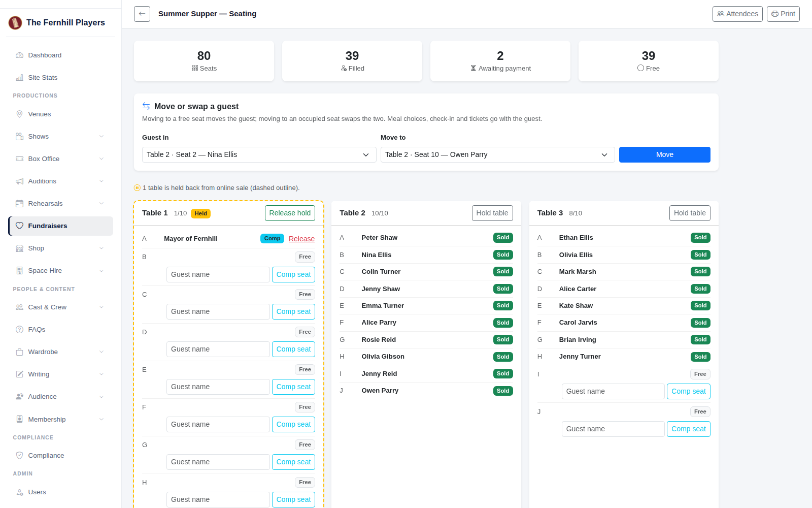Open the Users icon in Admin
The width and height of the screenshot is (812, 508).
20,492
